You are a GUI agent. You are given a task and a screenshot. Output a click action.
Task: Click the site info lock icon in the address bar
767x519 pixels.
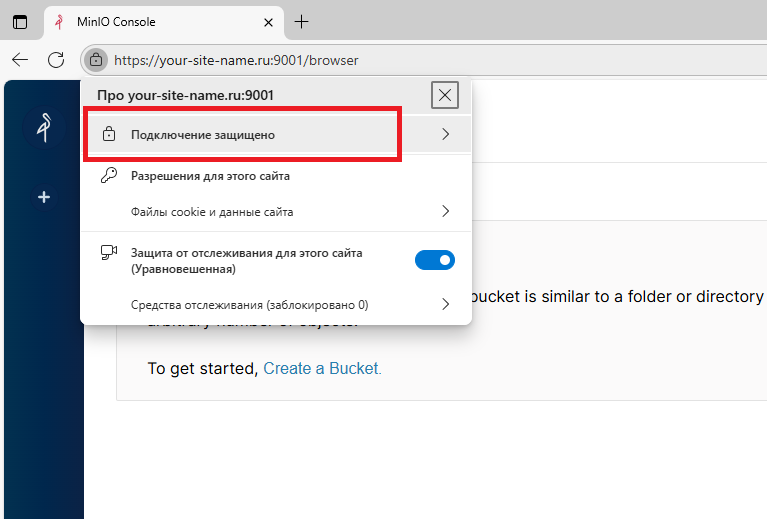coord(96,60)
